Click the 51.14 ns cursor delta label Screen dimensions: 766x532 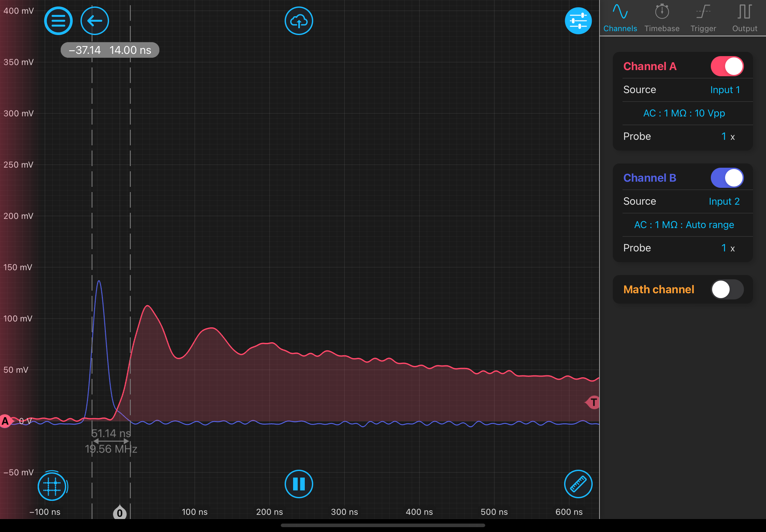coord(111,433)
